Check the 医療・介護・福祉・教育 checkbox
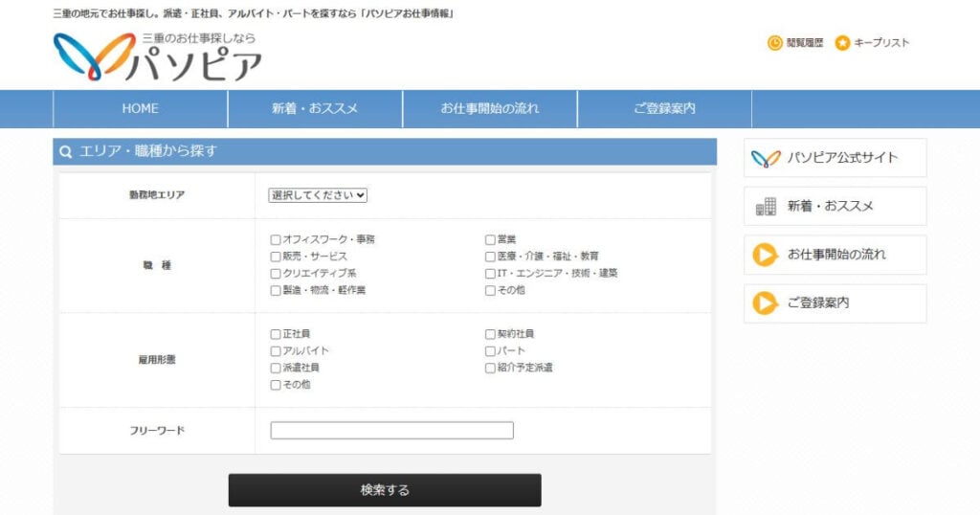980x515 pixels. 490,257
